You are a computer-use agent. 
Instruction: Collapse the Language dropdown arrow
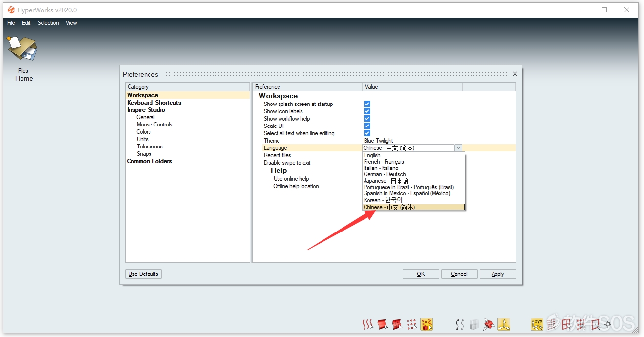coord(458,148)
